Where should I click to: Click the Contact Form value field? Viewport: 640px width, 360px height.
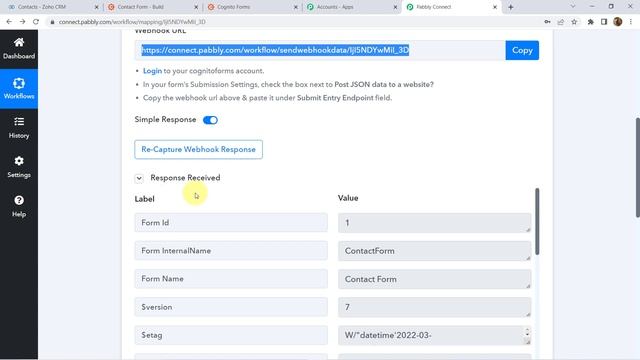[435, 279]
